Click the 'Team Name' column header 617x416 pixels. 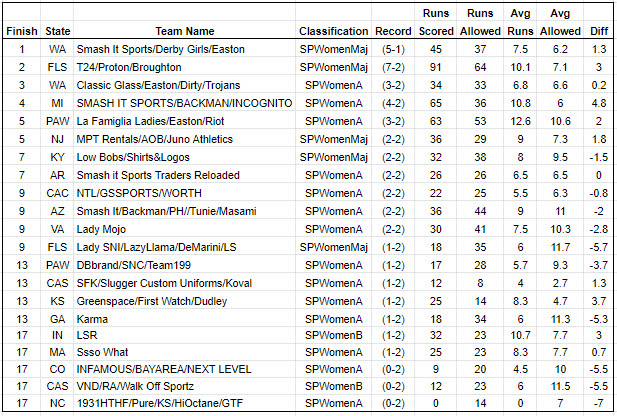click(185, 31)
